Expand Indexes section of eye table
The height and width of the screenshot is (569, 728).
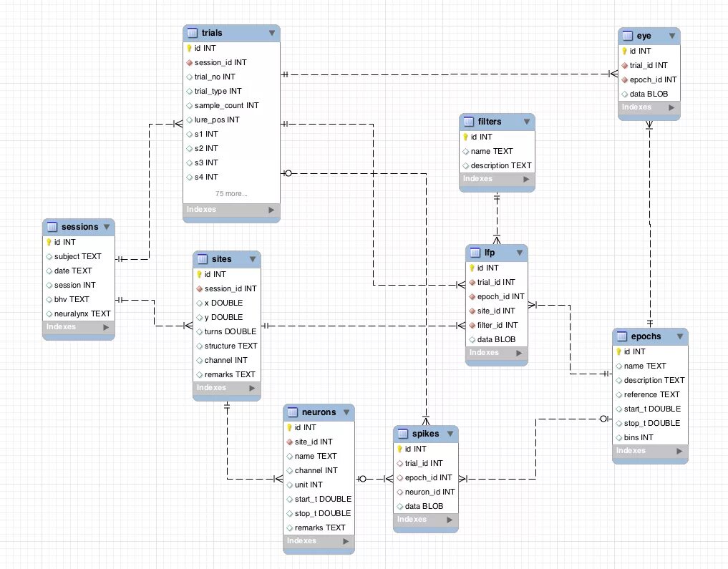pos(671,107)
